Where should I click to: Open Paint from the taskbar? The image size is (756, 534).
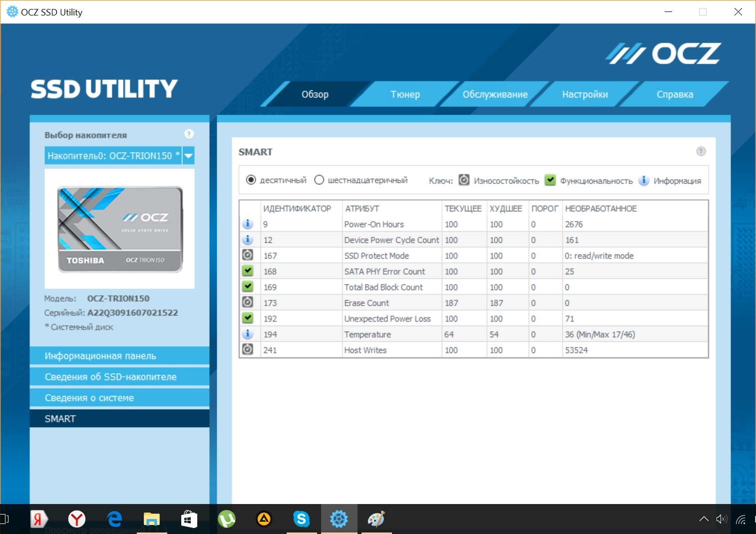point(377,519)
